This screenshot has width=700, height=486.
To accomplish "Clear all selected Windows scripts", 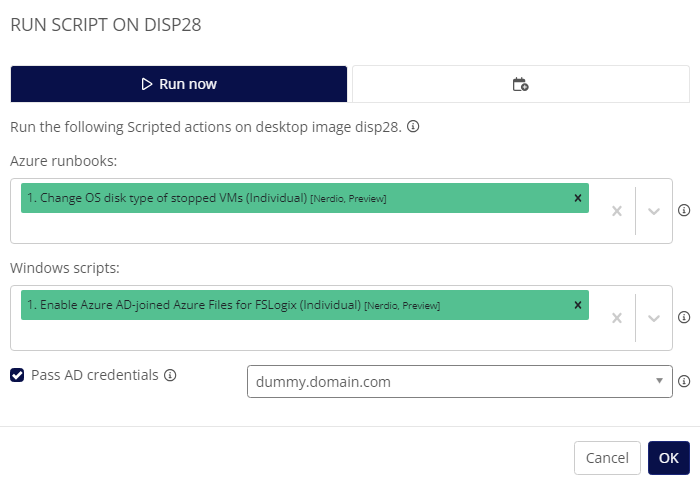I will 617,318.
